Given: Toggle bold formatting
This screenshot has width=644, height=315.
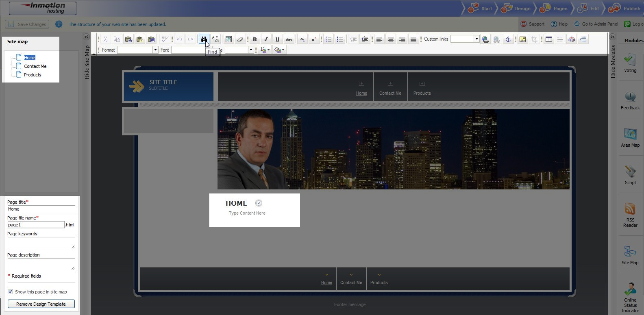Looking at the screenshot, I should pos(255,39).
